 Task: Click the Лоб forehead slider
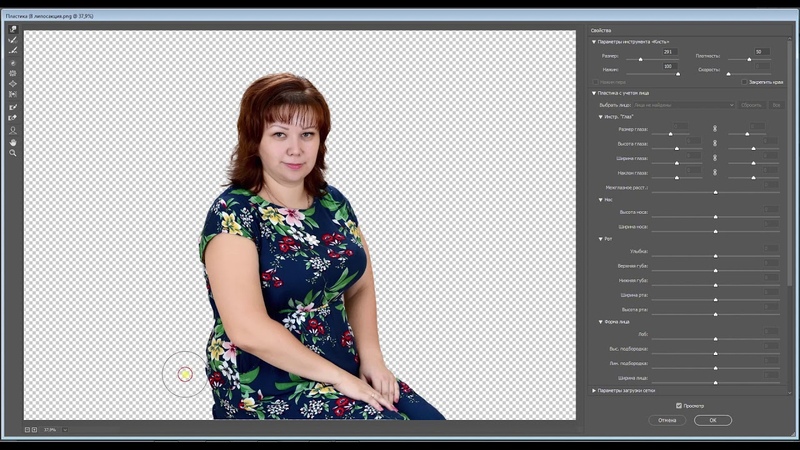tap(715, 339)
